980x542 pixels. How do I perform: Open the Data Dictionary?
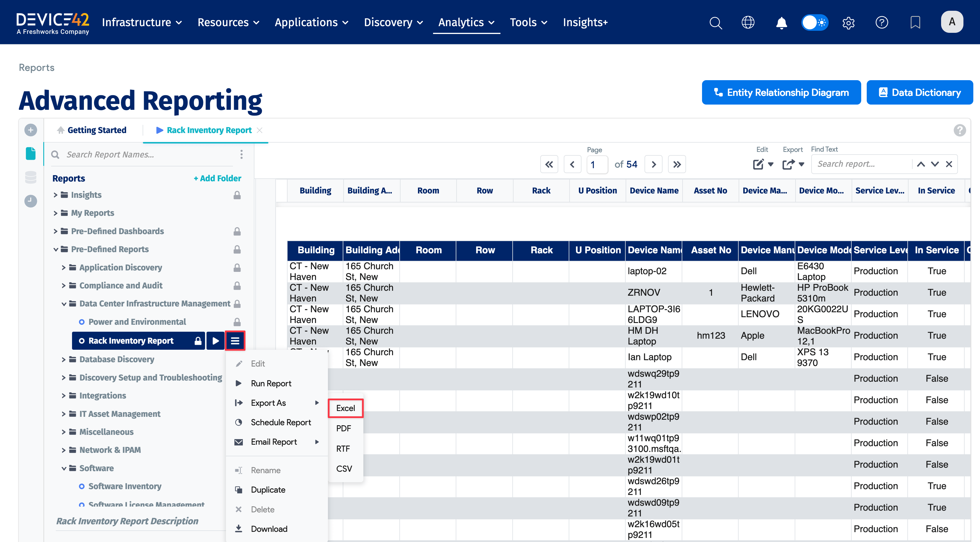pyautogui.click(x=920, y=92)
